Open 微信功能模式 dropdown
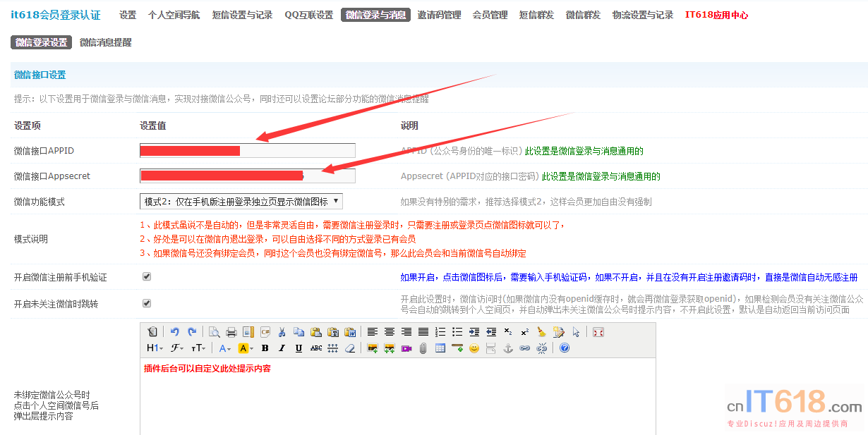Screen dimensions: 868x435 click(241, 202)
